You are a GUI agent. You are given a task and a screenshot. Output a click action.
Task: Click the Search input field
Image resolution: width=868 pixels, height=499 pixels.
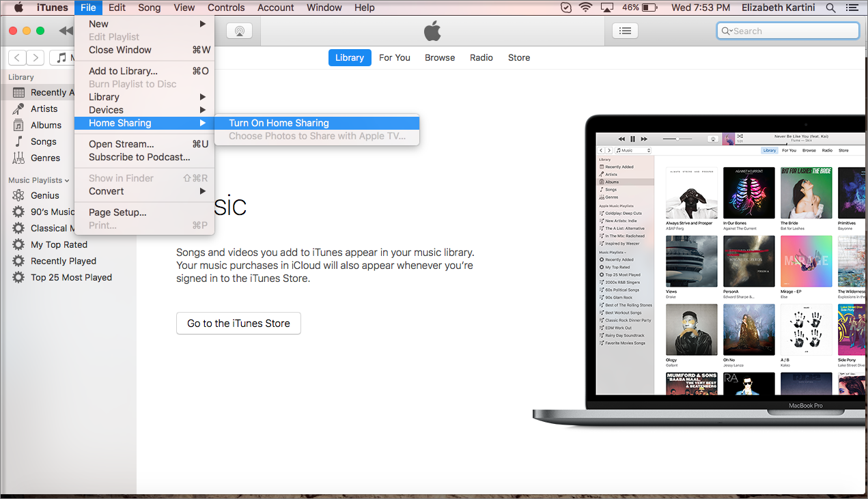[788, 31]
